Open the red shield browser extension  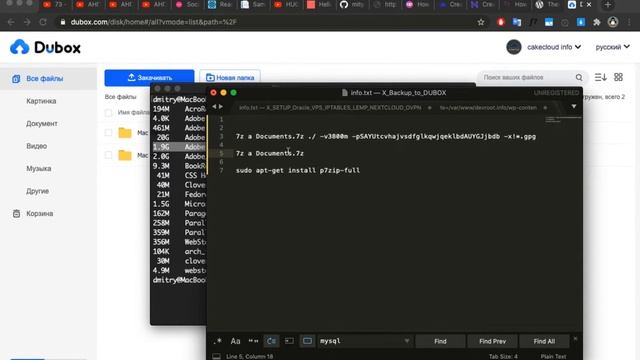[501, 22]
